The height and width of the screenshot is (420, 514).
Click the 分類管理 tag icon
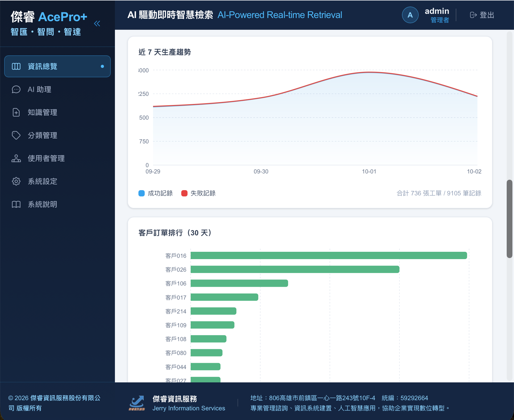point(16,135)
